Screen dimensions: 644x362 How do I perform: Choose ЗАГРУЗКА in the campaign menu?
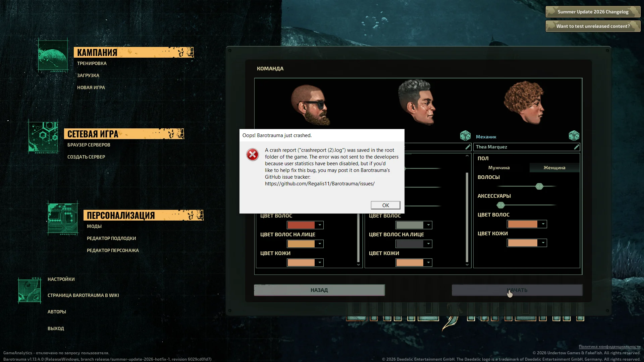[x=88, y=75]
